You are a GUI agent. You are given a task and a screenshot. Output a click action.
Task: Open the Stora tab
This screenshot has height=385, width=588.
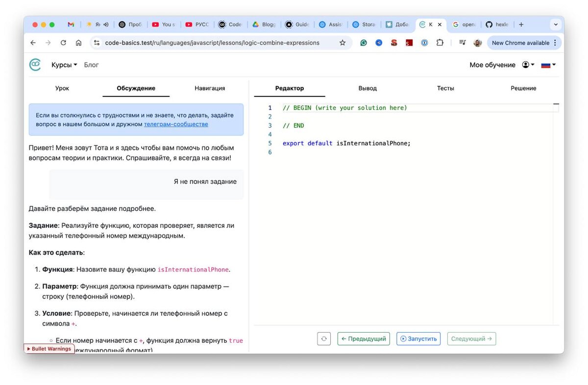[x=364, y=24]
